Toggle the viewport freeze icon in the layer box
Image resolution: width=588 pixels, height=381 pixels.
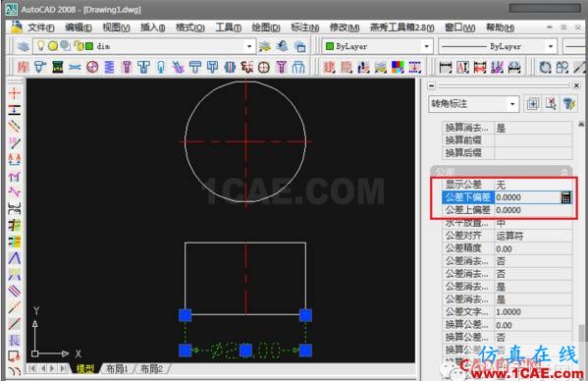(65, 46)
